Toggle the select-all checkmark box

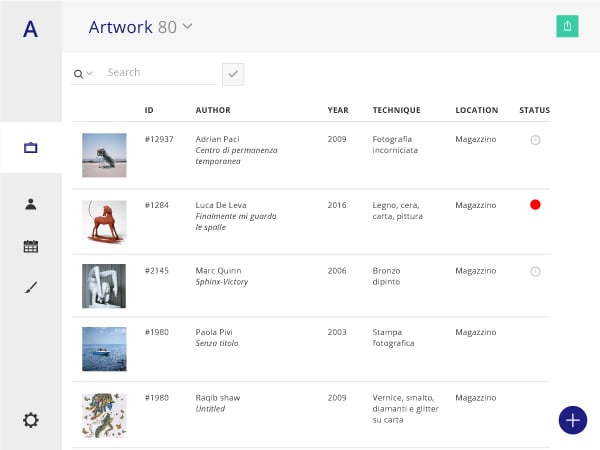(x=233, y=74)
